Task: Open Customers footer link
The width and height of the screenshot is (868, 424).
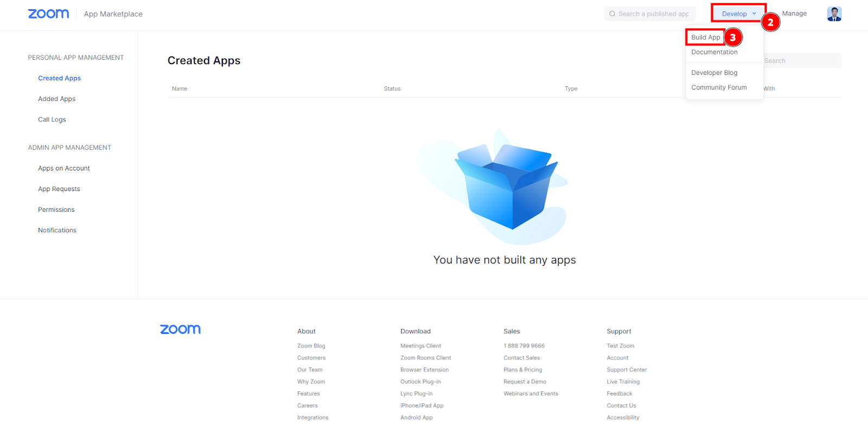Action: coord(311,358)
